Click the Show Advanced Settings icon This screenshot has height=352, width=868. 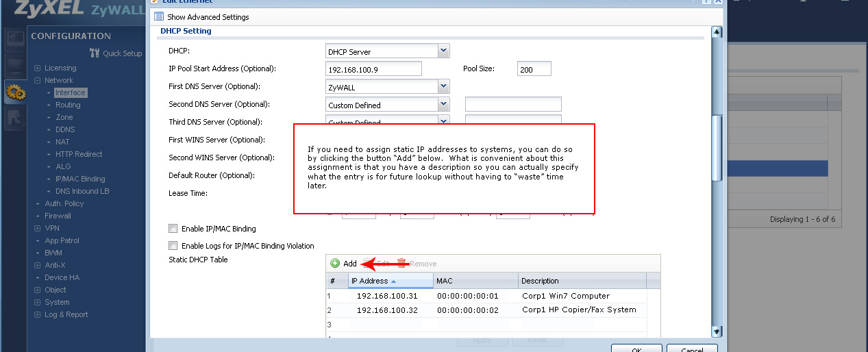tap(159, 16)
